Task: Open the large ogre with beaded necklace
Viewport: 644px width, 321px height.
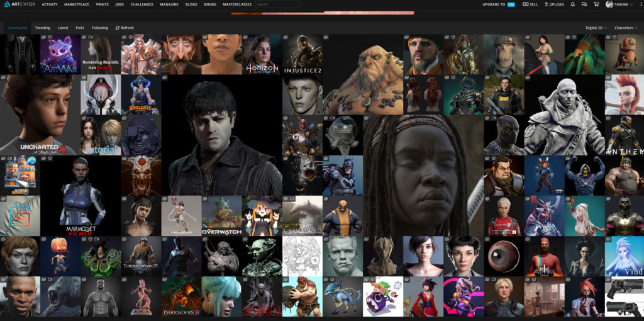Action: [x=363, y=74]
